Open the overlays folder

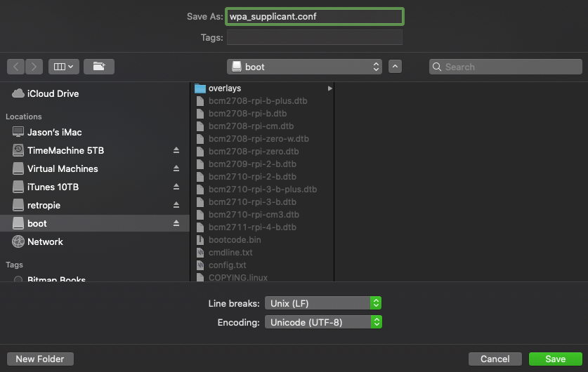tap(225, 88)
